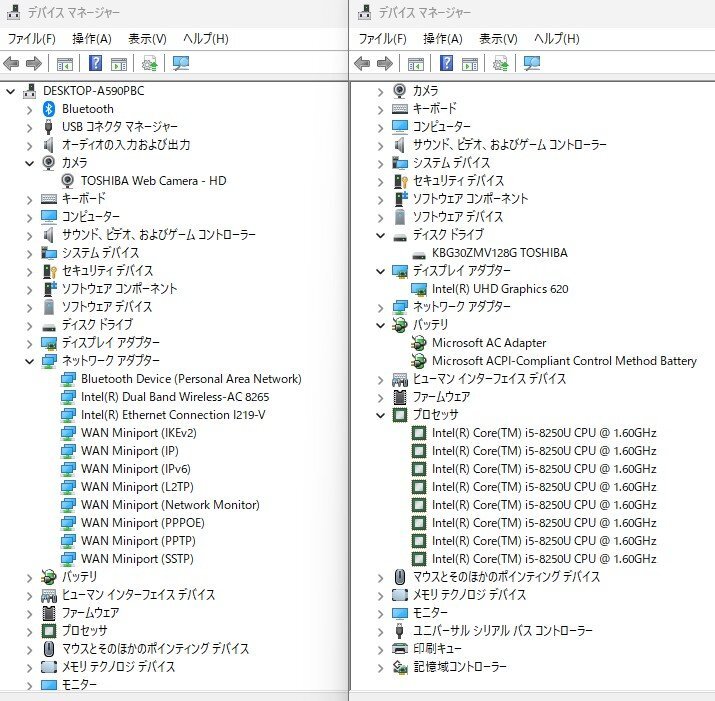This screenshot has width=715, height=701.
Task: Click マウス pointing device icon in left window
Action: pyautogui.click(x=48, y=649)
